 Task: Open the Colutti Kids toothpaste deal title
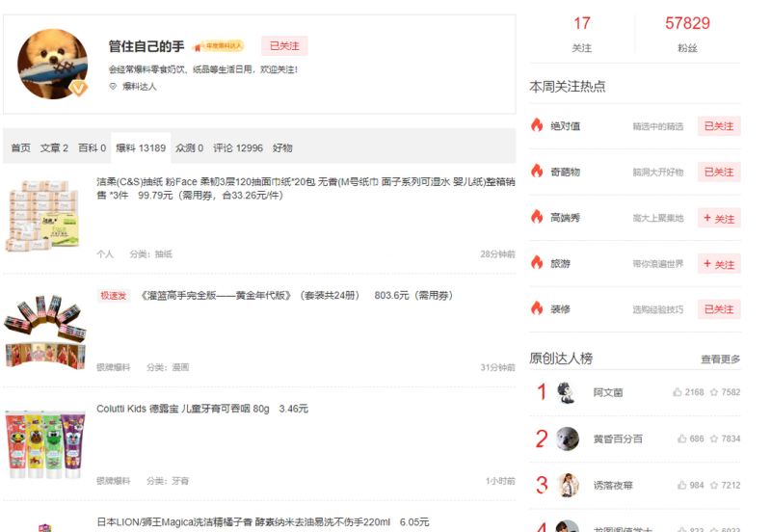pos(202,409)
